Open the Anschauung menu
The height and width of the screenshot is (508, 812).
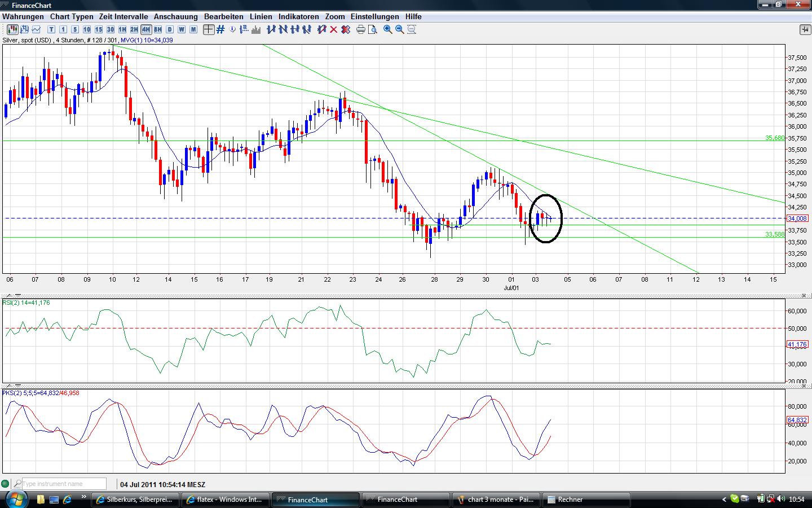click(x=176, y=16)
